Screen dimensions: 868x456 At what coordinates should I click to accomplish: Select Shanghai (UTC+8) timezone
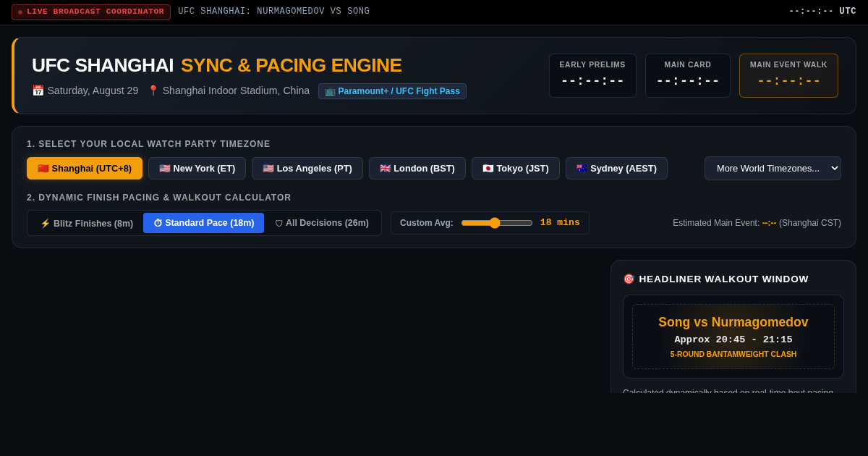coord(85,169)
